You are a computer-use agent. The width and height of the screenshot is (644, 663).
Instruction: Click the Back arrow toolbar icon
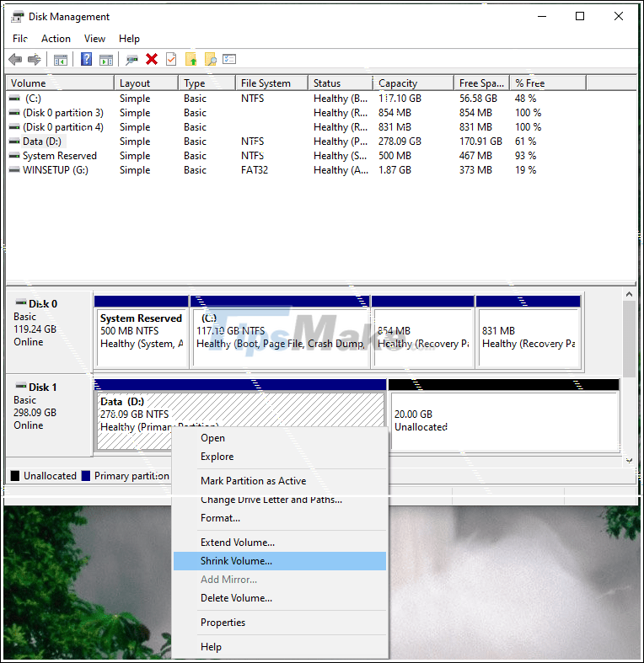click(15, 59)
